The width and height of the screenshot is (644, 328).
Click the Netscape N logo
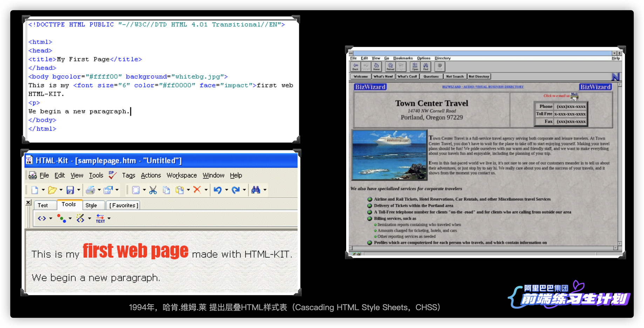point(615,76)
